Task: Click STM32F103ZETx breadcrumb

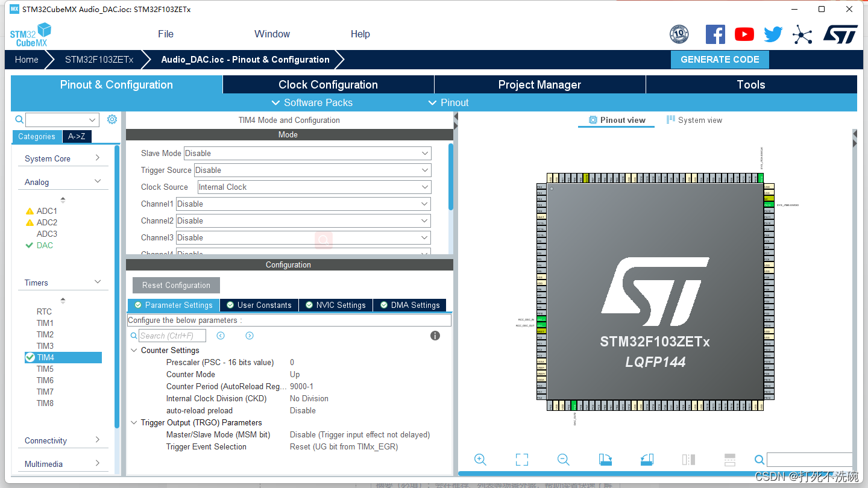Action: coord(99,60)
